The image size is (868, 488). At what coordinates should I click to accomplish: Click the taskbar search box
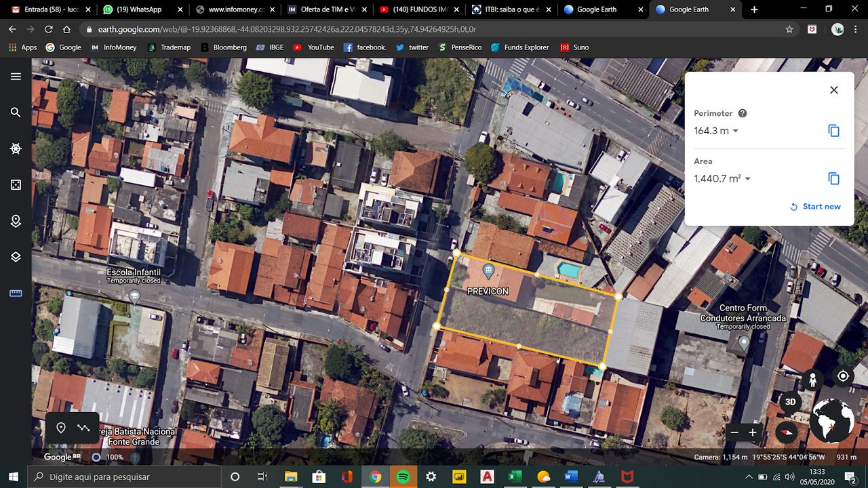point(124,476)
